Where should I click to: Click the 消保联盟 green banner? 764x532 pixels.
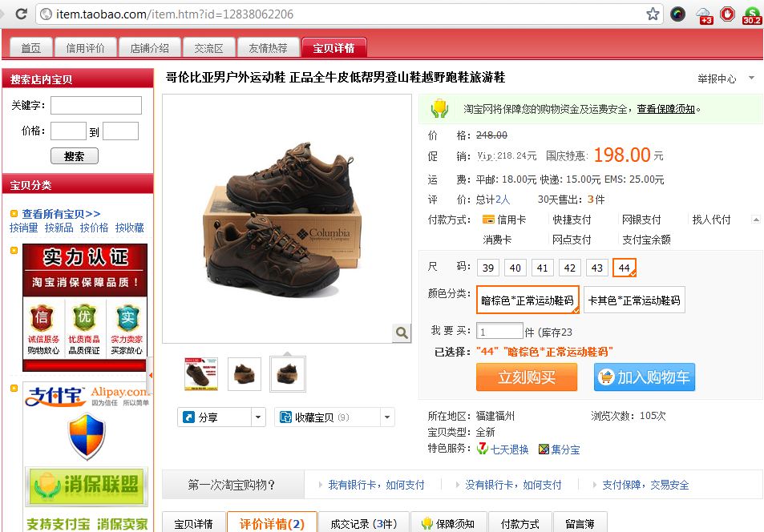click(86, 486)
